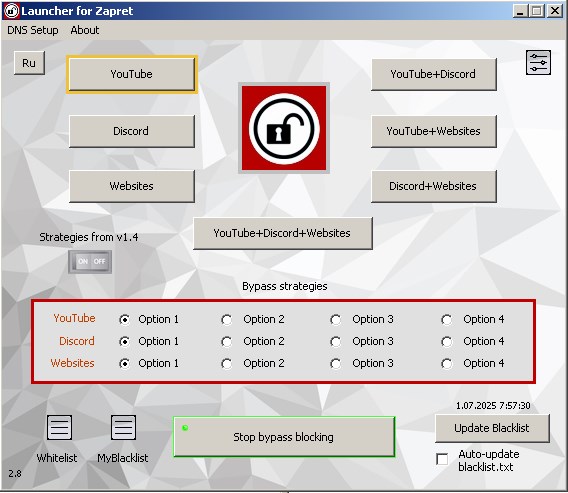This screenshot has width=568, height=493.
Task: Click the Strategies from v1.4 label
Action: (89, 237)
